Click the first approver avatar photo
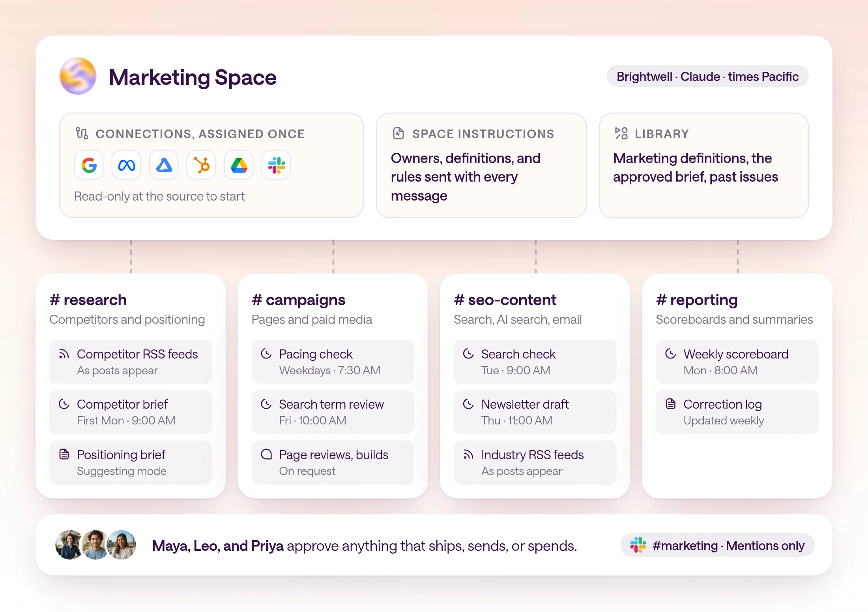 (69, 545)
